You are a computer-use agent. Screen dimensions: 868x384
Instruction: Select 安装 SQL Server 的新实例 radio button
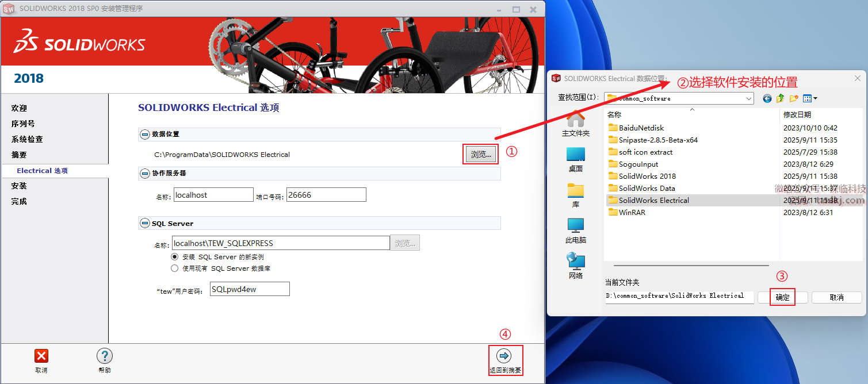pyautogui.click(x=175, y=257)
